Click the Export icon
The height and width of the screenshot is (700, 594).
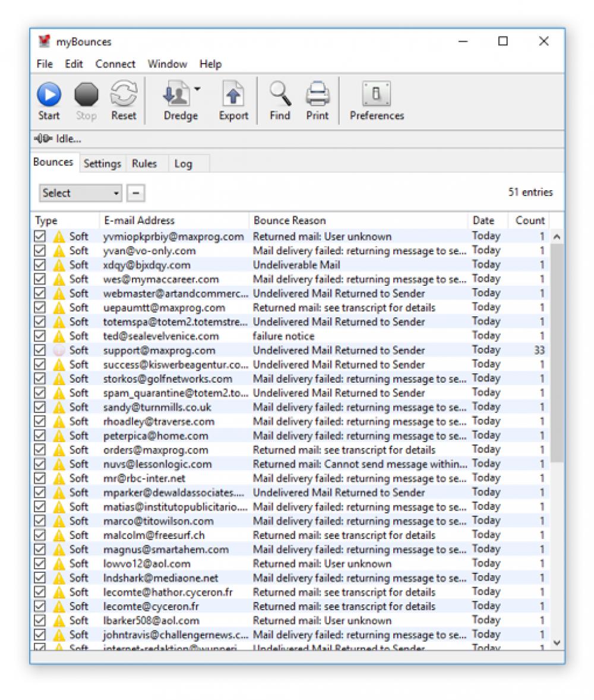tap(232, 93)
